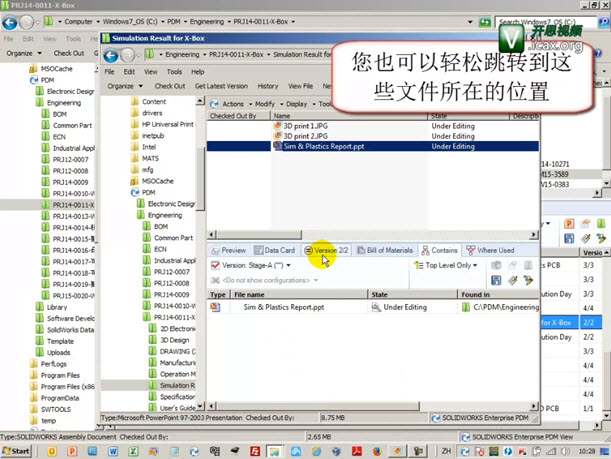This screenshot has width=611, height=459.
Task: Click the PowerPoint type icon in Contains list
Action: point(215,307)
